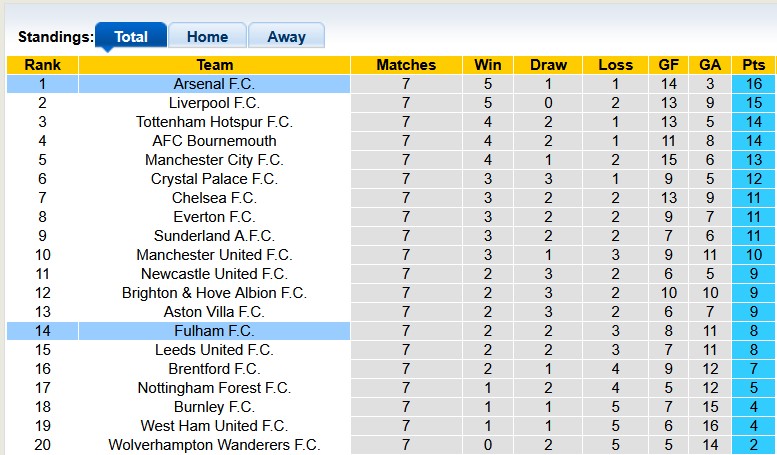Switch to the Away standings tab
The width and height of the screenshot is (777, 455).
pos(286,37)
